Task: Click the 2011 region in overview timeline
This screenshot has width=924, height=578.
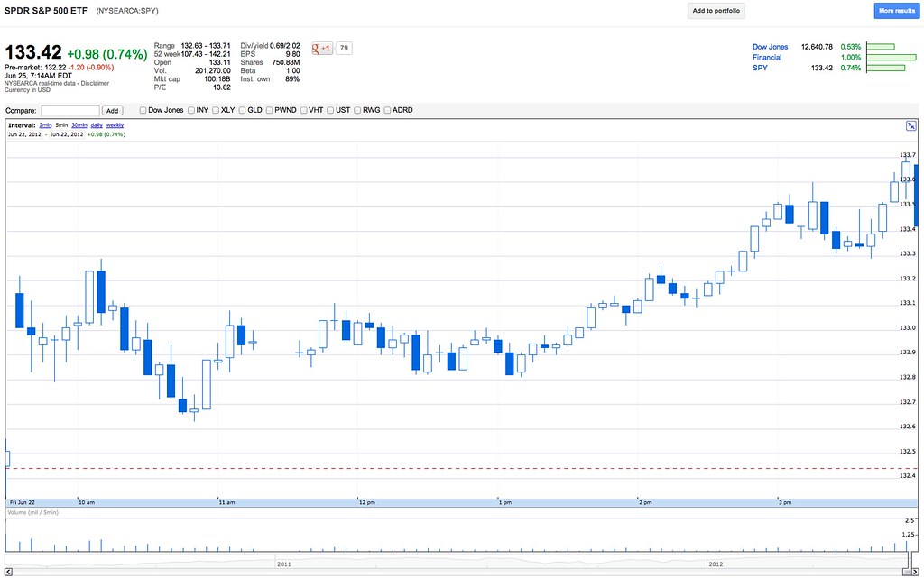Action: click(x=283, y=564)
